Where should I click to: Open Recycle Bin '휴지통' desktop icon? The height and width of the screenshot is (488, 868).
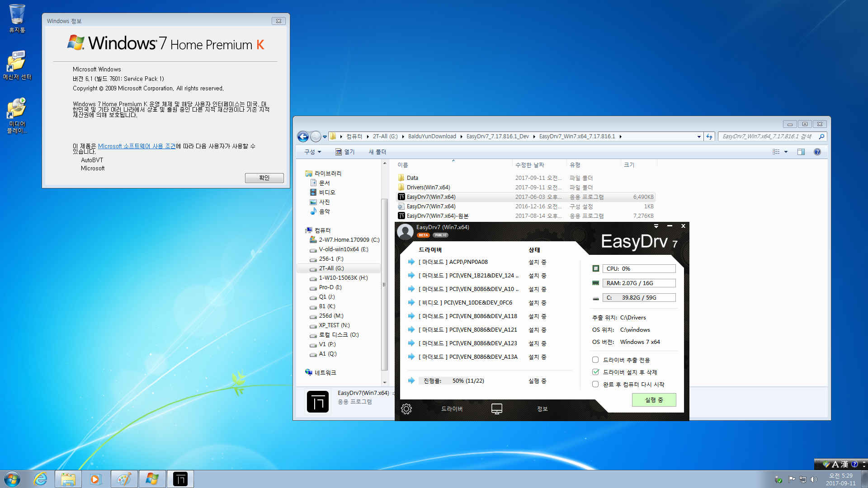click(17, 18)
